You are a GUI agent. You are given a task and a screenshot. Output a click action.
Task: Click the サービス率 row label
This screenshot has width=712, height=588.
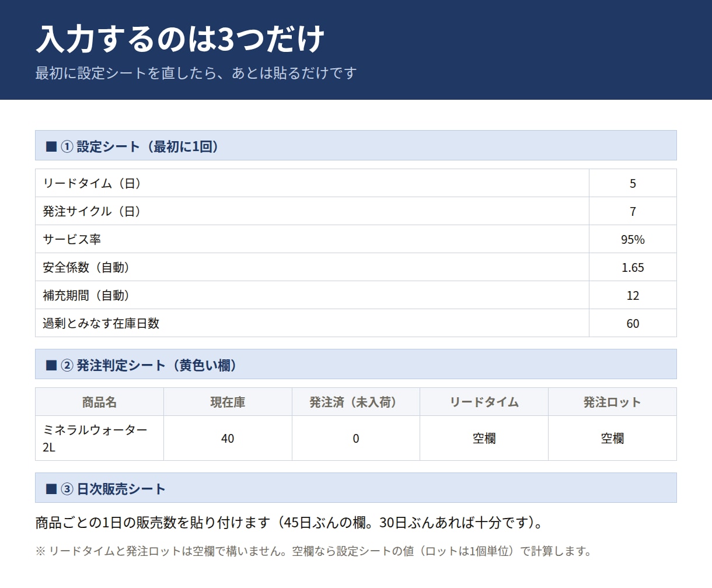tap(312, 239)
